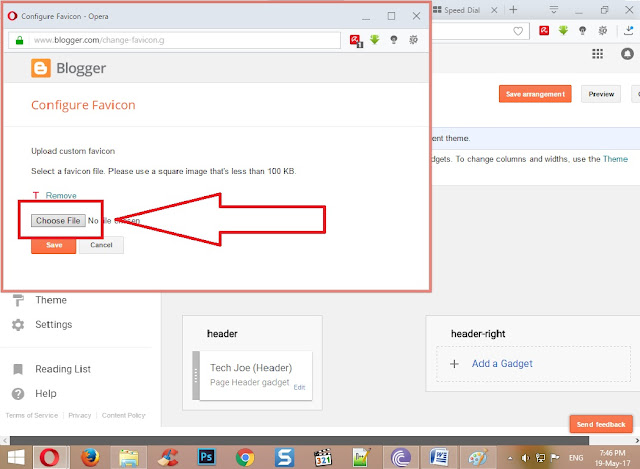Open the blue S app in taskbar

click(x=284, y=457)
